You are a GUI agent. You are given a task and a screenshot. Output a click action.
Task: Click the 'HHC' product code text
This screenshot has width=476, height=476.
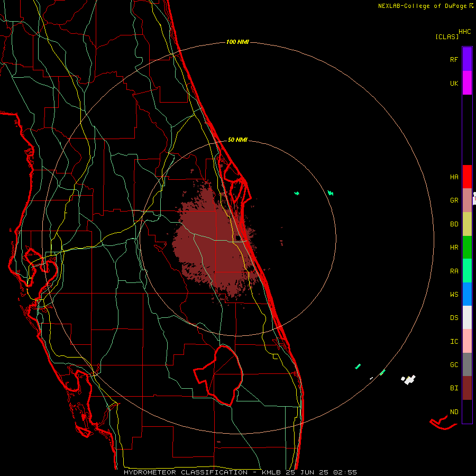(464, 32)
